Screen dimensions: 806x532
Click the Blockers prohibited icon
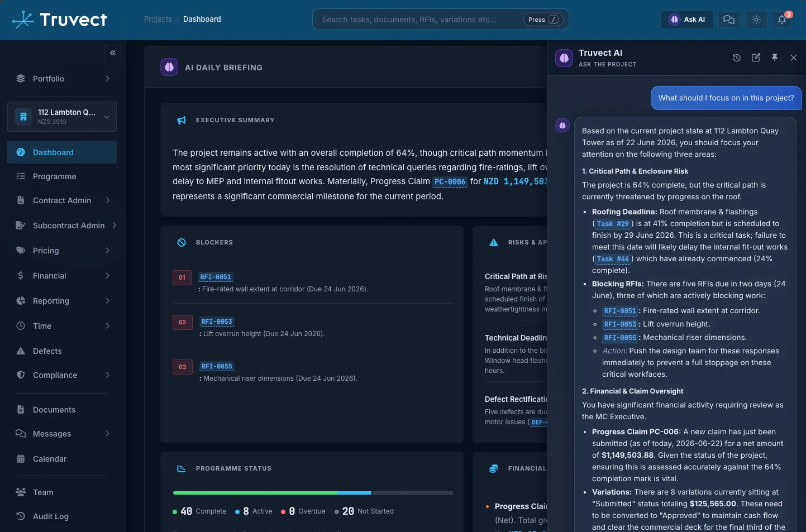(182, 242)
